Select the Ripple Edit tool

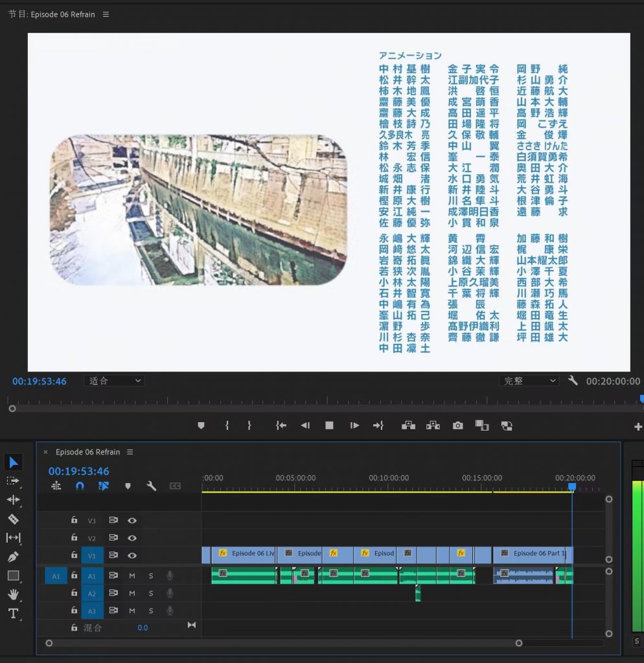click(13, 500)
